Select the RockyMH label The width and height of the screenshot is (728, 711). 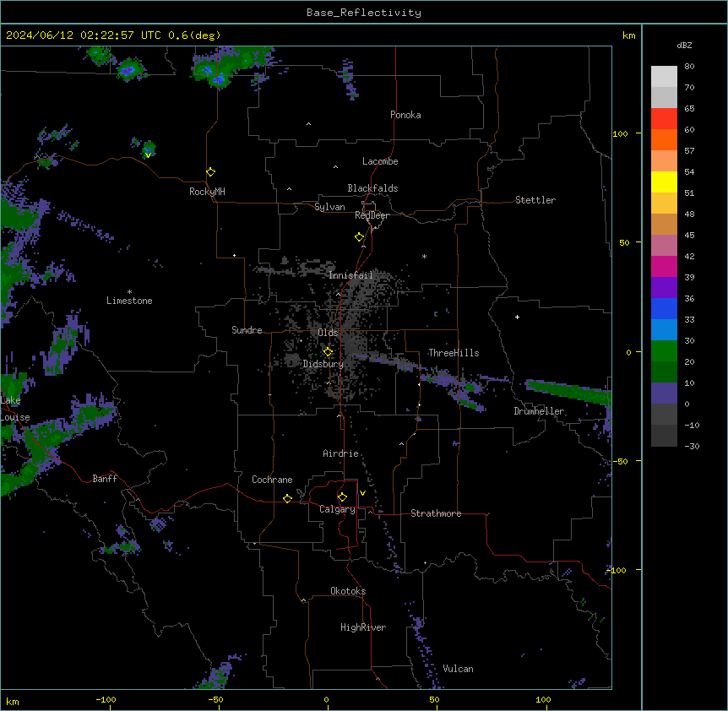(x=207, y=192)
